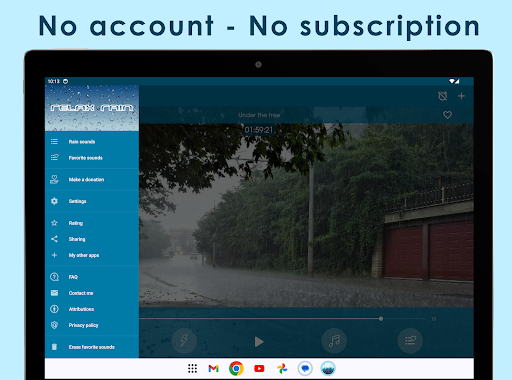Click the plus icon in top bar
Viewport: 512px width, 380px height.
coord(461,96)
